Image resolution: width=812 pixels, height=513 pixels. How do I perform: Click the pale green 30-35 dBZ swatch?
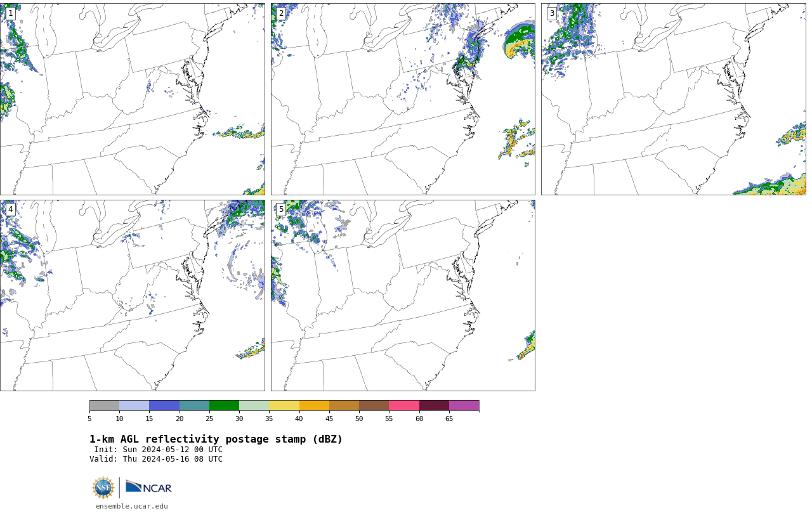(254, 406)
